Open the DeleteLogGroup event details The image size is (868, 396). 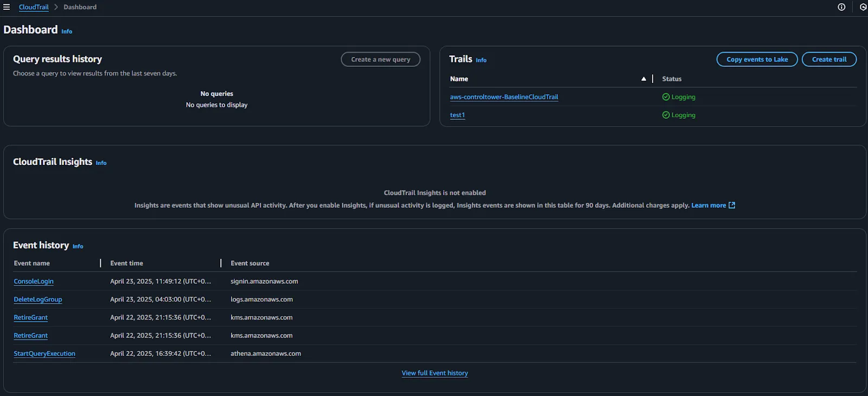click(38, 299)
